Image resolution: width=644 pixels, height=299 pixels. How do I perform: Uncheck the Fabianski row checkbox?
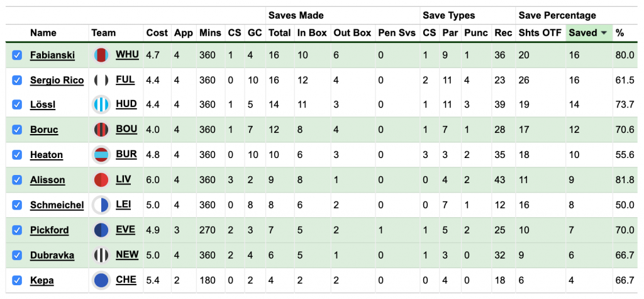(17, 55)
